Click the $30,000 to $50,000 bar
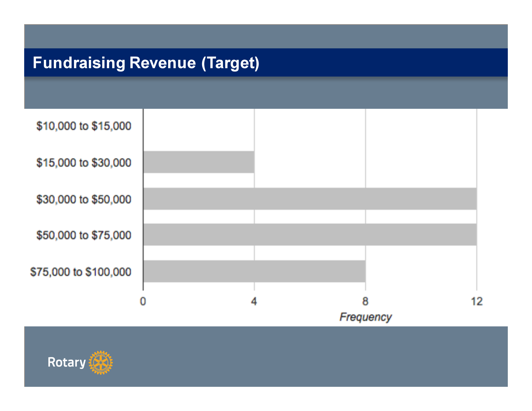Viewport: 532px width, 411px height. tap(310, 199)
